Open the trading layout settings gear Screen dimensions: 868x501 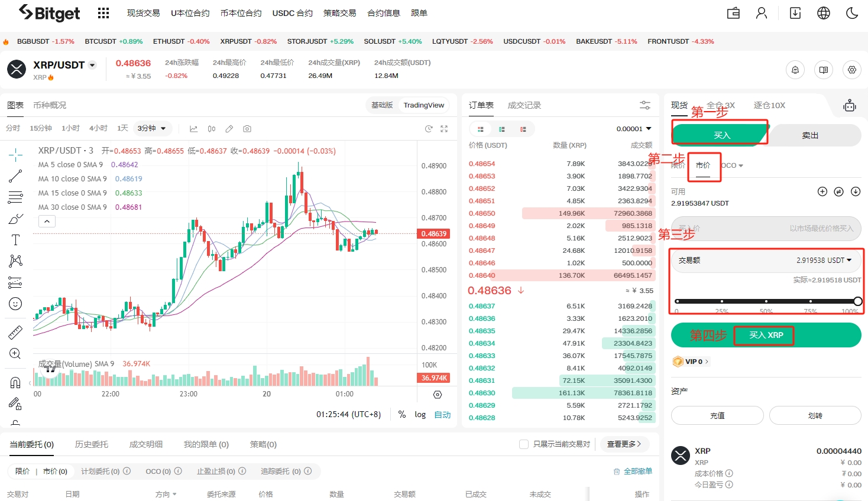(x=852, y=70)
